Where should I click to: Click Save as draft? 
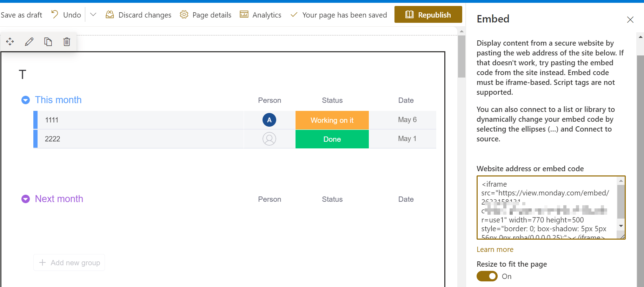21,15
